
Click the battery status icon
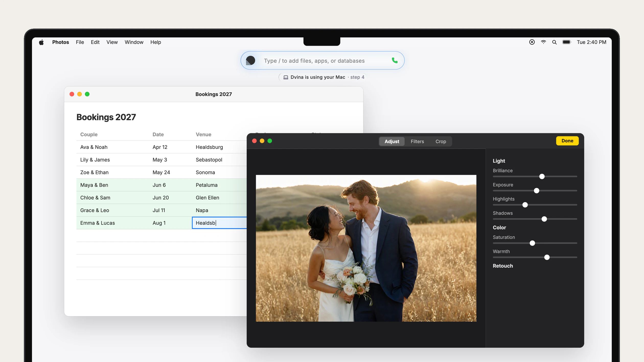[567, 42]
